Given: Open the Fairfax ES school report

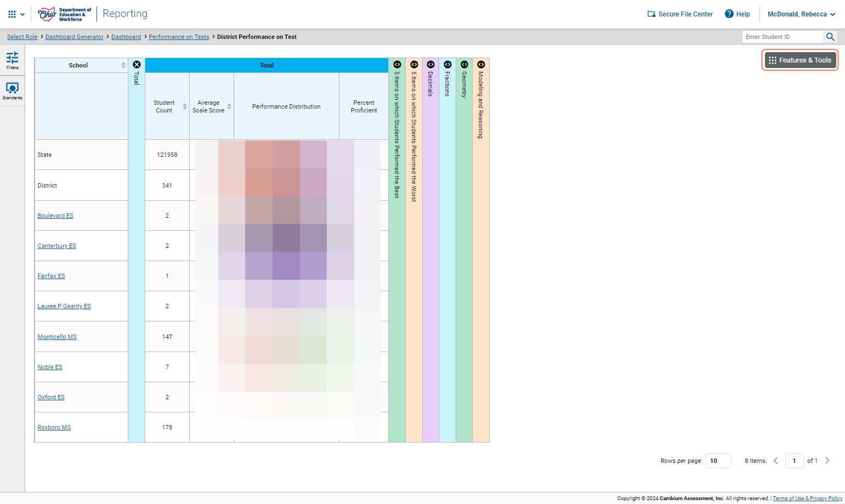Looking at the screenshot, I should 51,276.
